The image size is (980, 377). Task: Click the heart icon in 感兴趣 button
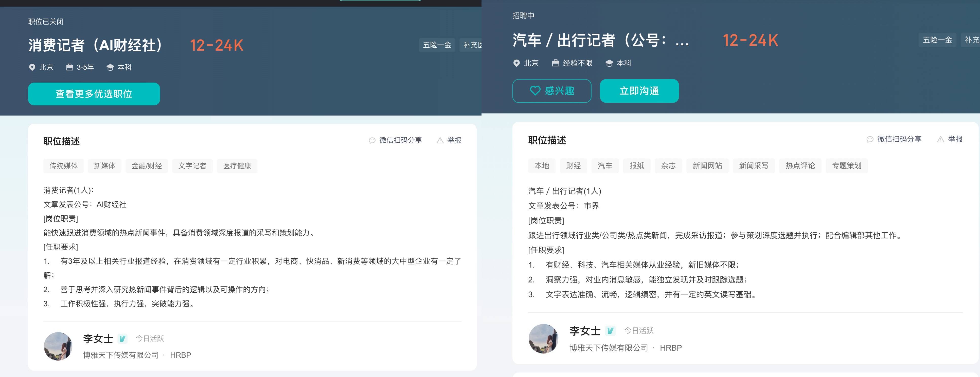(535, 91)
